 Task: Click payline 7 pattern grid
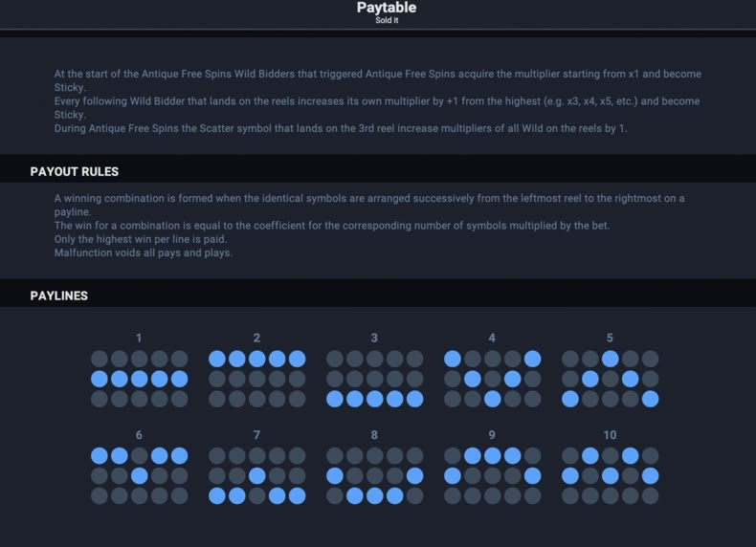point(257,475)
